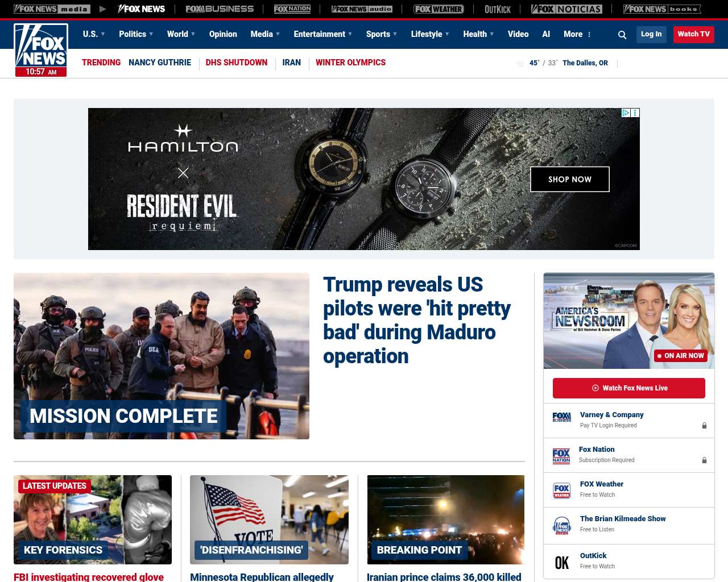728x582 pixels.
Task: Open the Mission Complete Maduro photo
Action: (162, 356)
